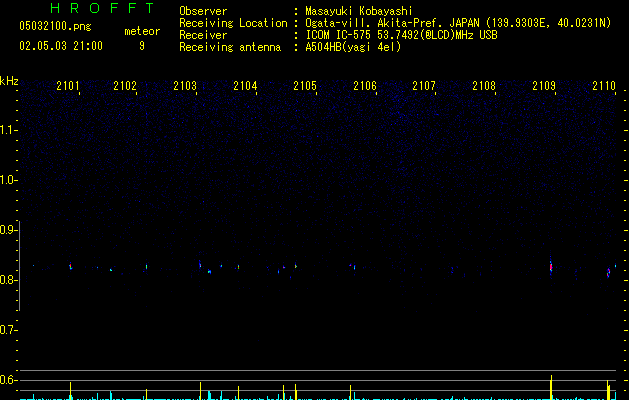
Task: Click the 2103 time axis label
Action: pyautogui.click(x=185, y=85)
